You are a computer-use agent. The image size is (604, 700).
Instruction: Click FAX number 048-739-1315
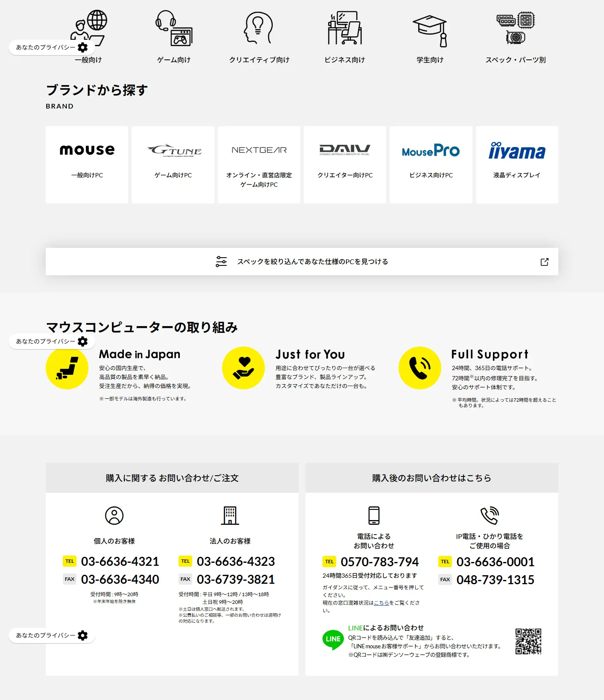click(496, 580)
